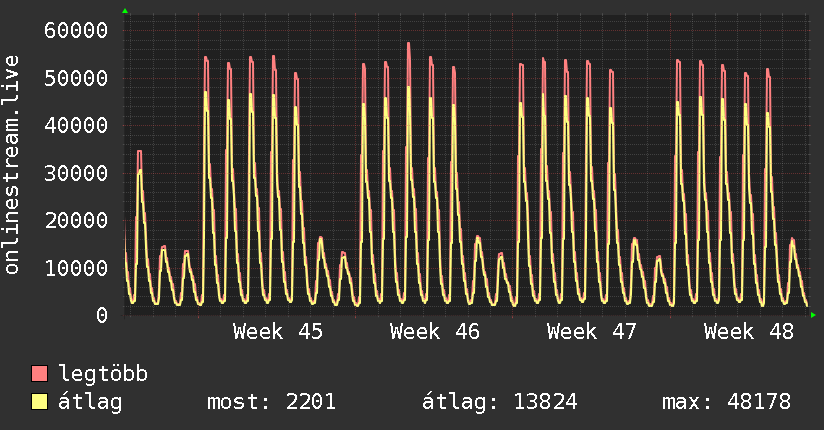Click the 0 y-axis label
The height and width of the screenshot is (430, 824).
click(x=102, y=315)
